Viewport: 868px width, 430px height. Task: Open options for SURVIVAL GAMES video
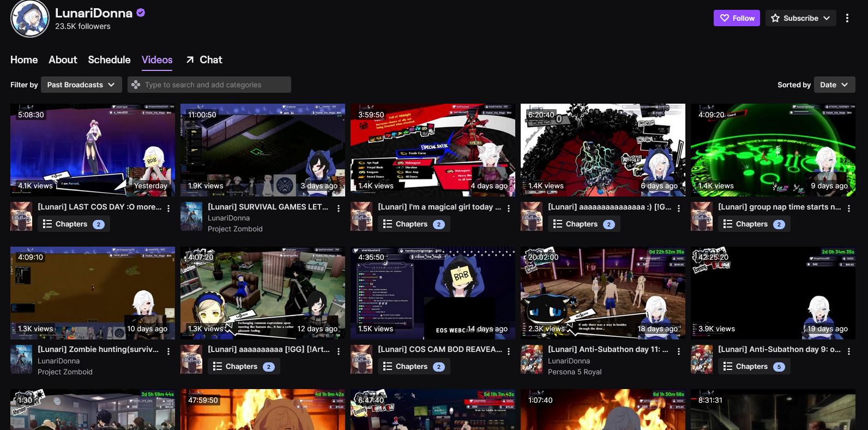[339, 208]
